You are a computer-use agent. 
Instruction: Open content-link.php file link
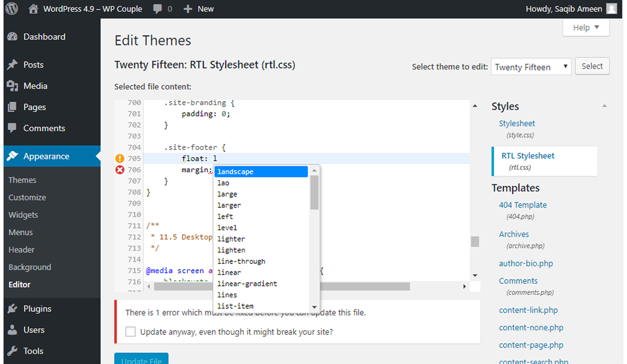click(x=528, y=310)
